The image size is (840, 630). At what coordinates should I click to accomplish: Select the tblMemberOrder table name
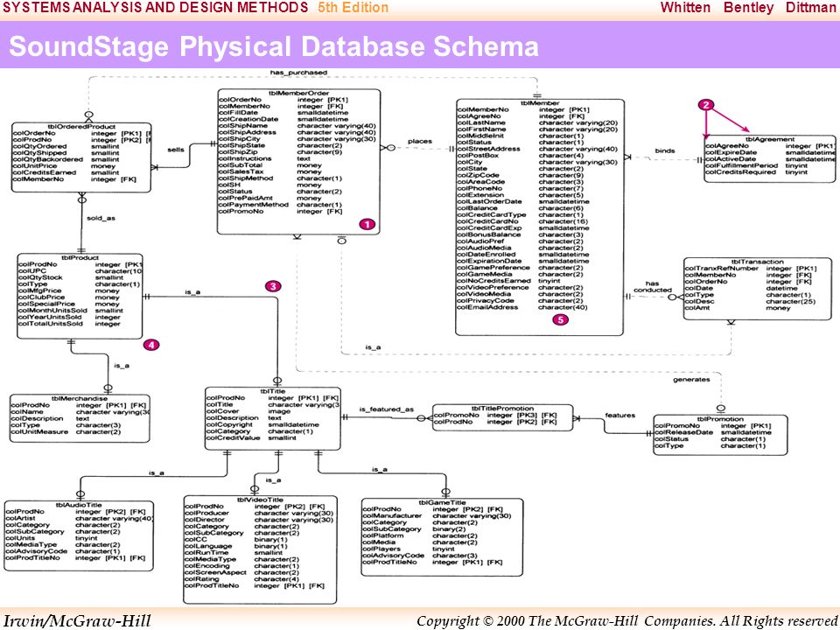pos(299,94)
